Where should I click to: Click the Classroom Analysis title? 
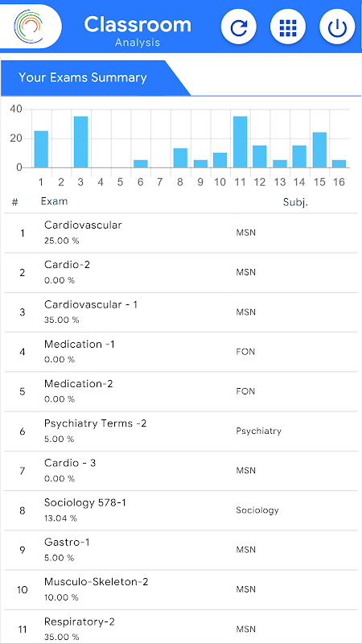point(138,30)
